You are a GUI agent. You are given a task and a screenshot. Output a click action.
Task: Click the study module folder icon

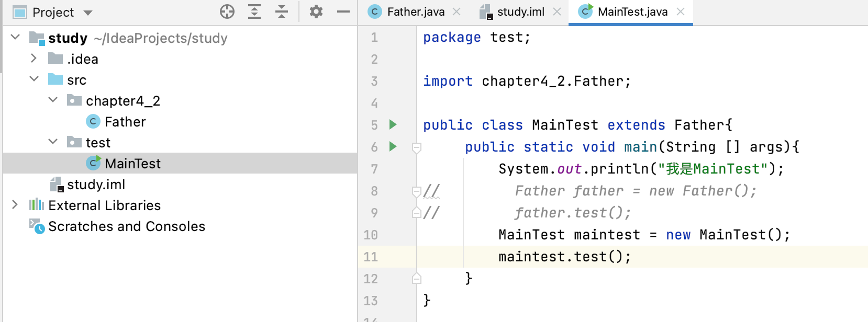[37, 38]
